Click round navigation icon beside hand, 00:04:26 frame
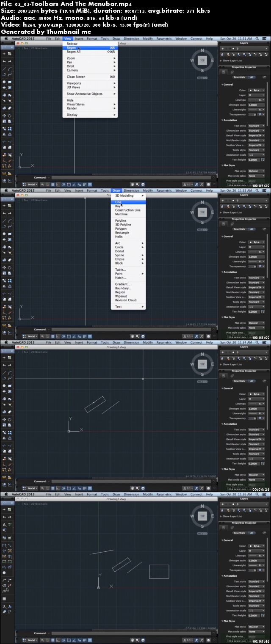Screen dimensions: 271x644 142,488
